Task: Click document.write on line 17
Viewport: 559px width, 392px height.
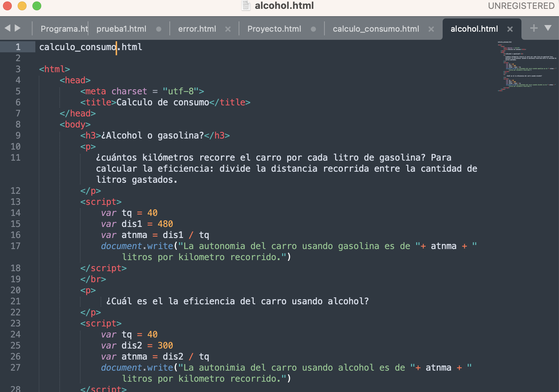Action: click(137, 246)
